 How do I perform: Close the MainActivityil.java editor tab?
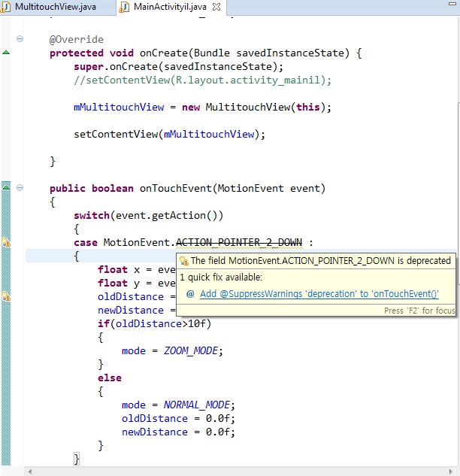(216, 7)
